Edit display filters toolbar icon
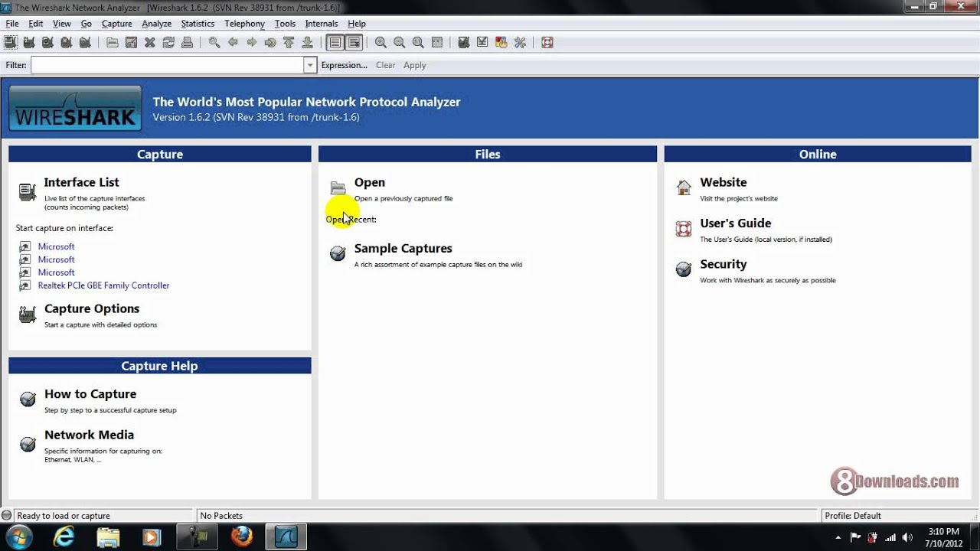This screenshot has height=551, width=980. pyautogui.click(x=482, y=43)
